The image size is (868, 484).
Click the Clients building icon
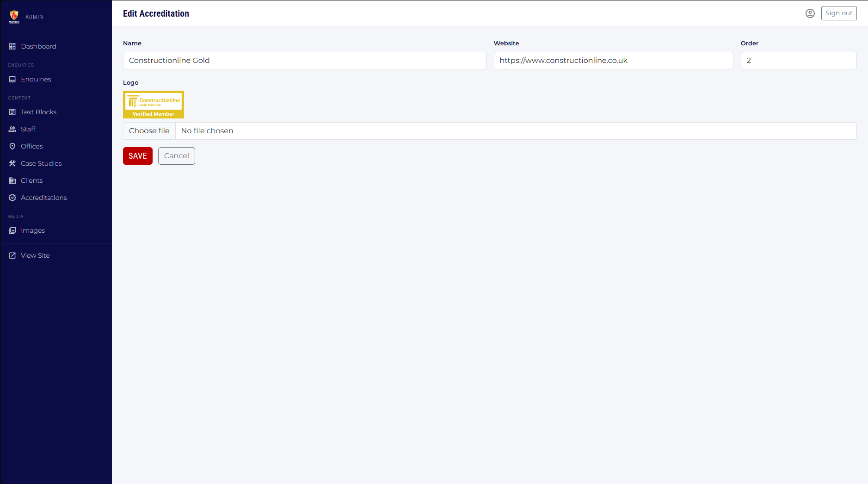[x=12, y=180]
